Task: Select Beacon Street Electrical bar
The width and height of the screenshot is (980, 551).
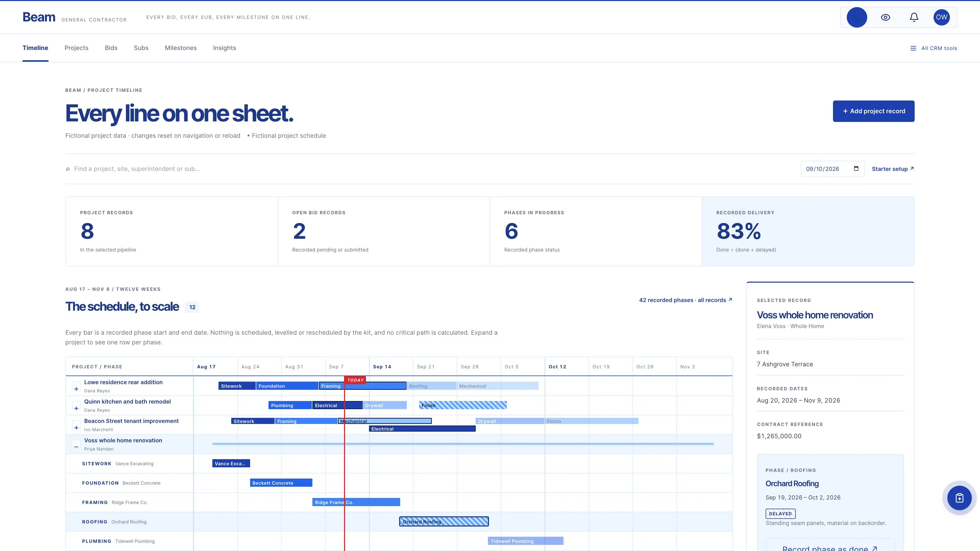Action: point(422,429)
